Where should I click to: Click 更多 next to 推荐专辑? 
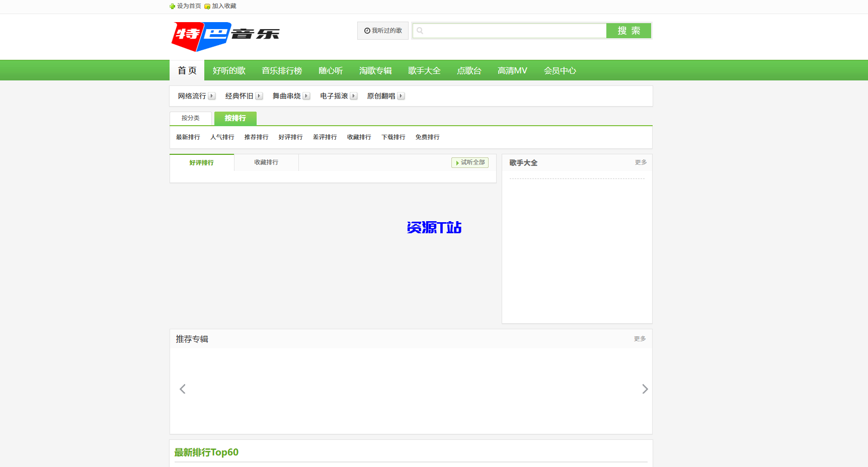coord(640,339)
